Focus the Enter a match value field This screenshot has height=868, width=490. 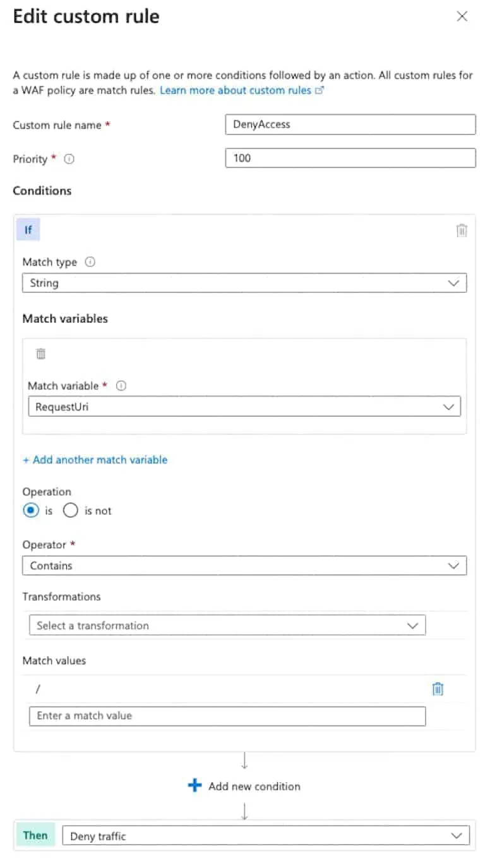227,716
